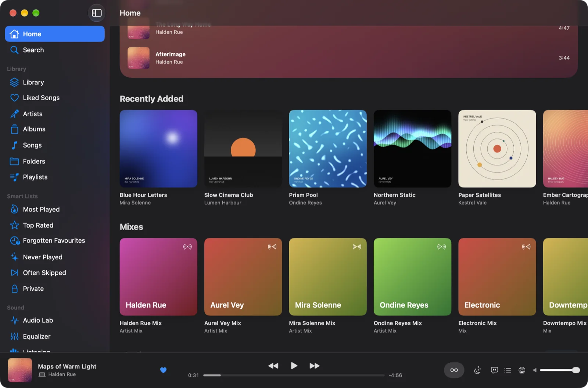The width and height of the screenshot is (588, 388).
Task: Open the Electronic Mix card
Action: 497,277
